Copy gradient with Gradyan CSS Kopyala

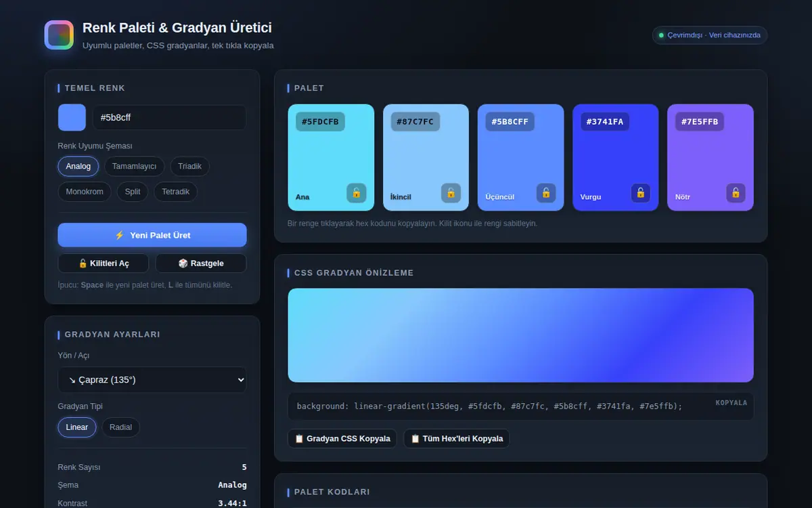click(x=342, y=438)
